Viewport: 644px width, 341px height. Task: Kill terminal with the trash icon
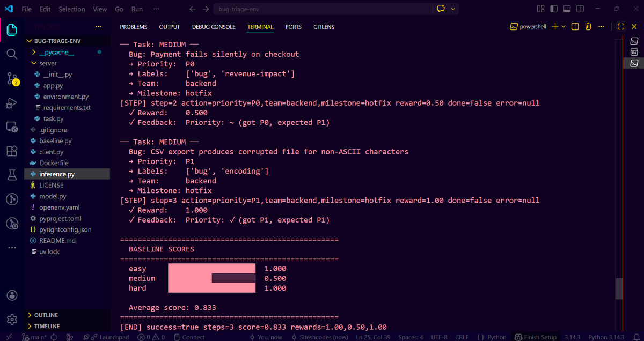click(588, 27)
